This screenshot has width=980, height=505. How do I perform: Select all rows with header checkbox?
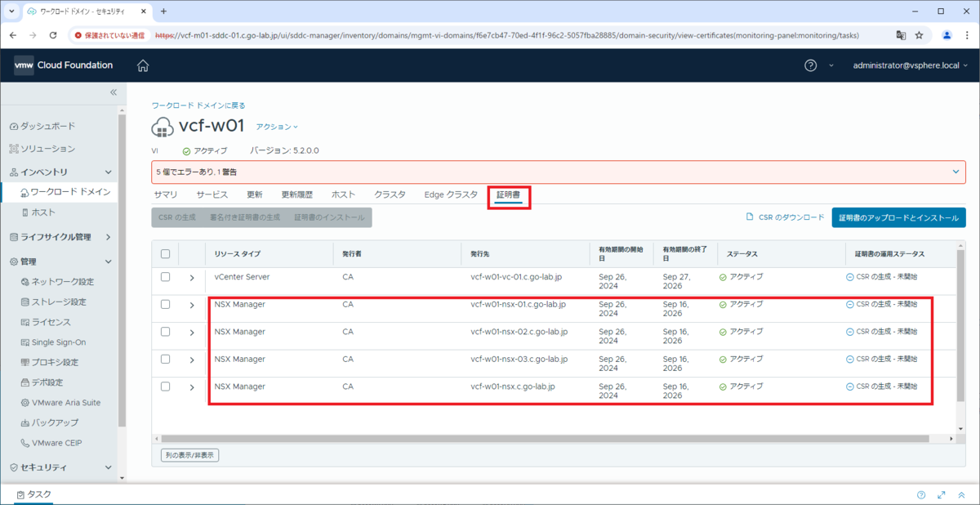click(x=165, y=254)
